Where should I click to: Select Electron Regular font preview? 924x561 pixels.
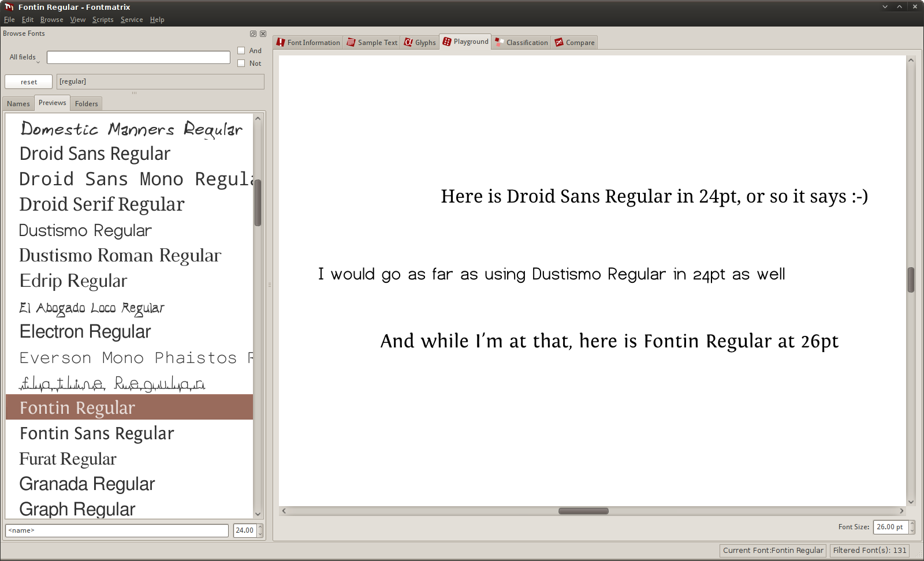(x=129, y=331)
